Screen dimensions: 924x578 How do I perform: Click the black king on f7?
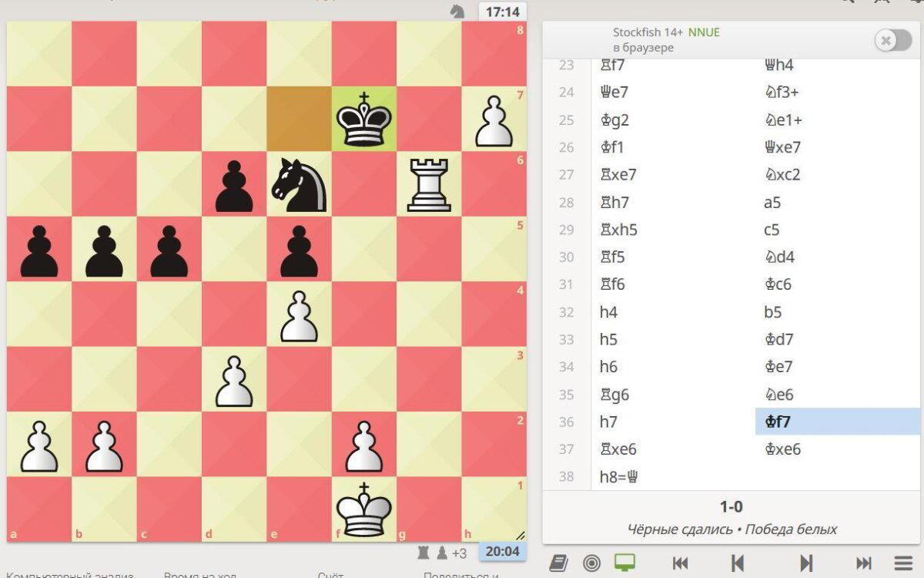pos(364,119)
